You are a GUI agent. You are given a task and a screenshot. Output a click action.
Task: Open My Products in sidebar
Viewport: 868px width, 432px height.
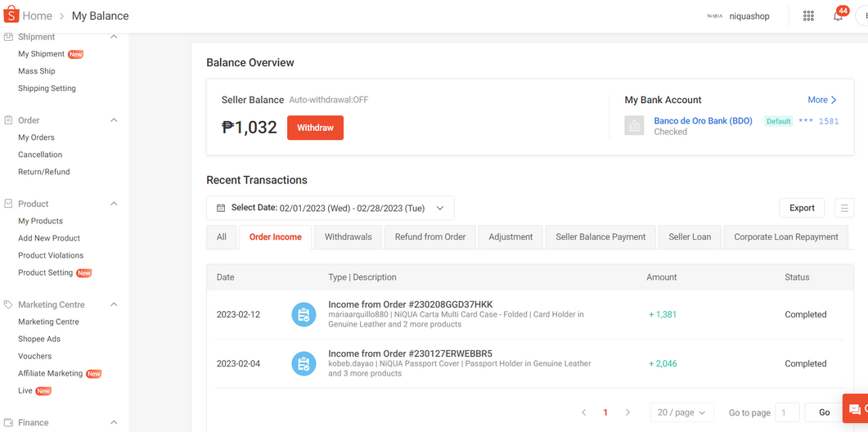pos(41,221)
